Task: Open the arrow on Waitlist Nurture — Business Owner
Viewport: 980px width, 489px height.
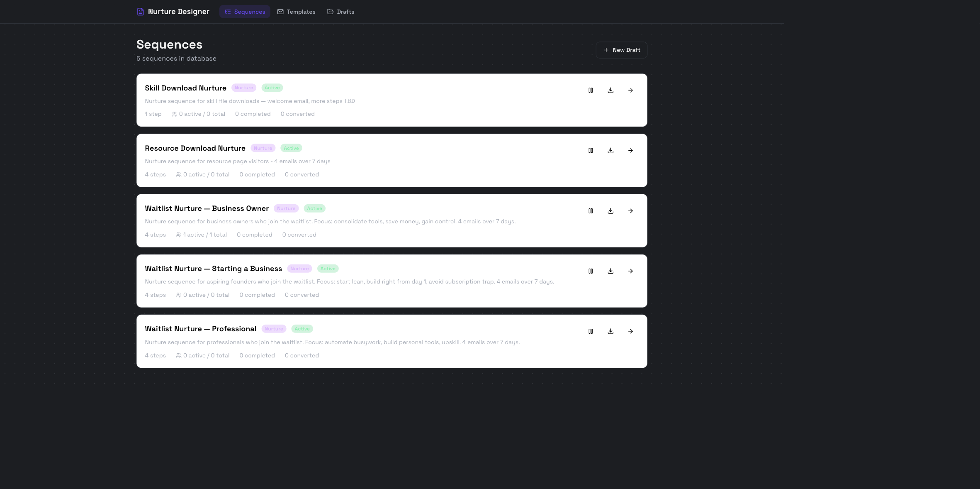Action: (630, 211)
